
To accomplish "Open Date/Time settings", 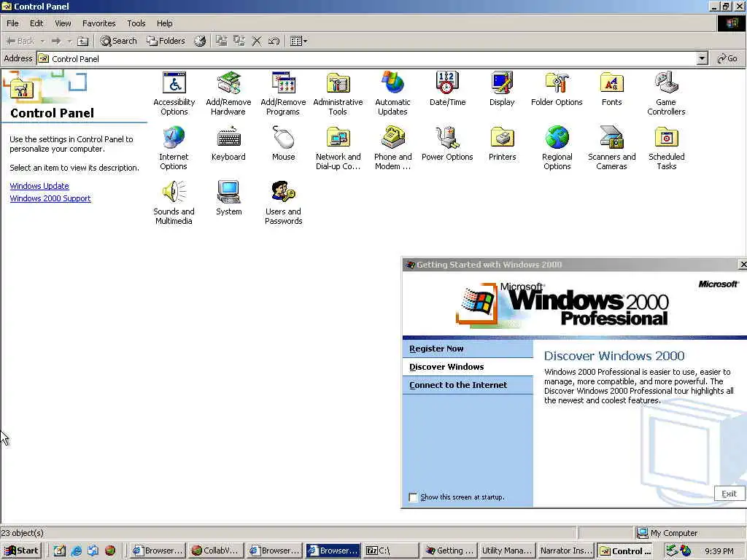I will 447,88.
